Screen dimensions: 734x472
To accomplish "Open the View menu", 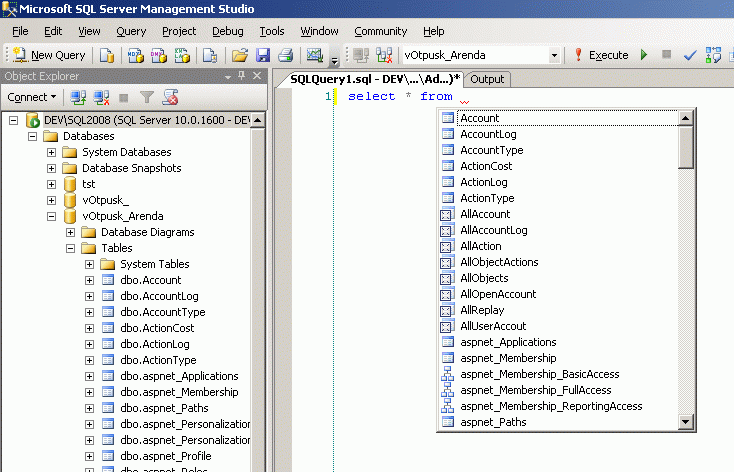I will (x=89, y=31).
